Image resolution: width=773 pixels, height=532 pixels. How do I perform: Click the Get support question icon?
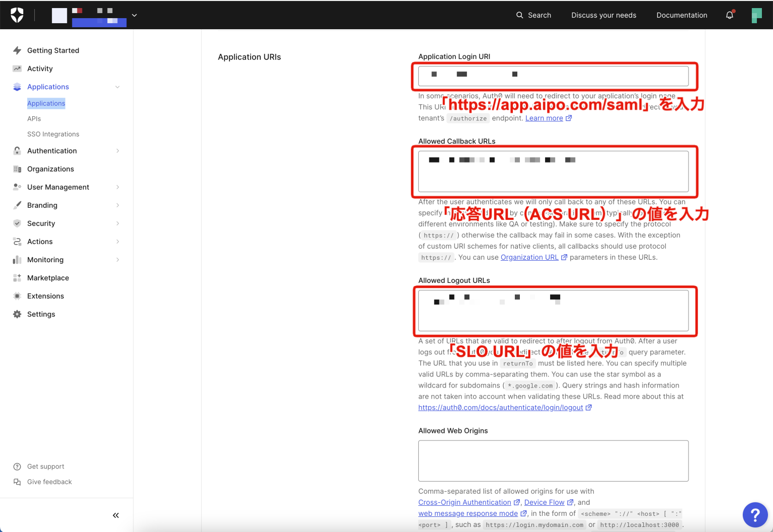[17, 467]
